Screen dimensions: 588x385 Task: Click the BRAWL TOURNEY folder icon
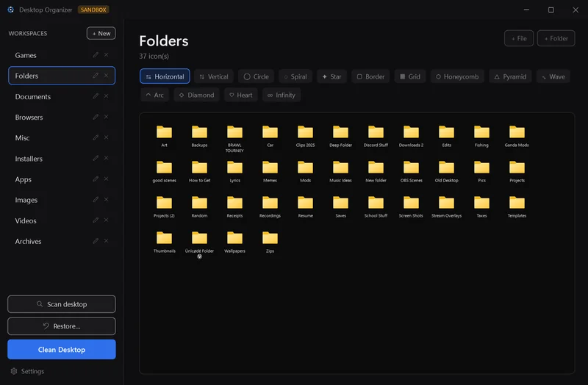234,132
